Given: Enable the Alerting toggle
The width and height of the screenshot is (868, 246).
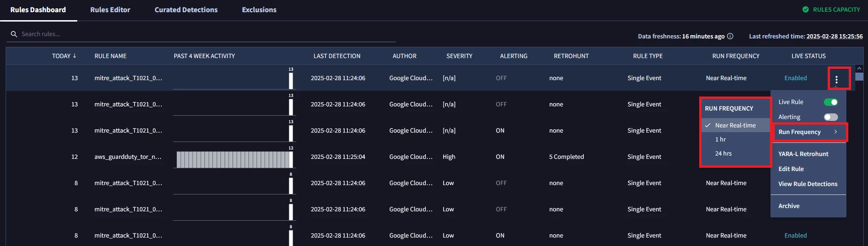Looking at the screenshot, I should coord(831,117).
